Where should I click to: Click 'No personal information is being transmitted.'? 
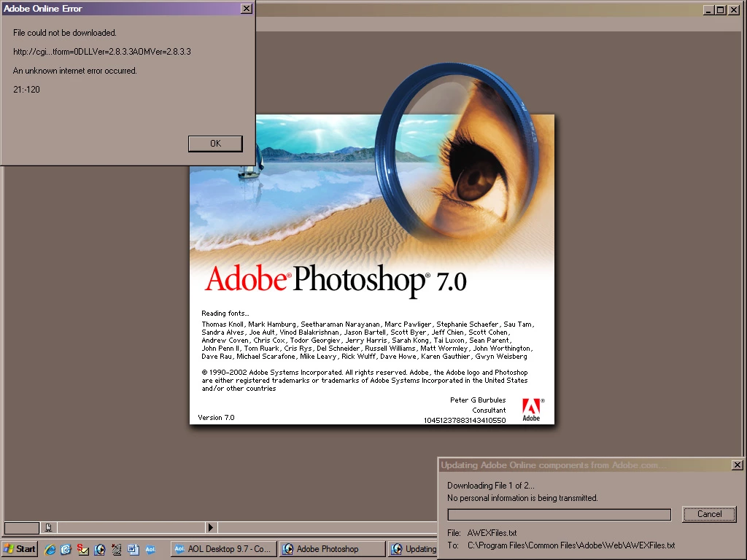(522, 498)
